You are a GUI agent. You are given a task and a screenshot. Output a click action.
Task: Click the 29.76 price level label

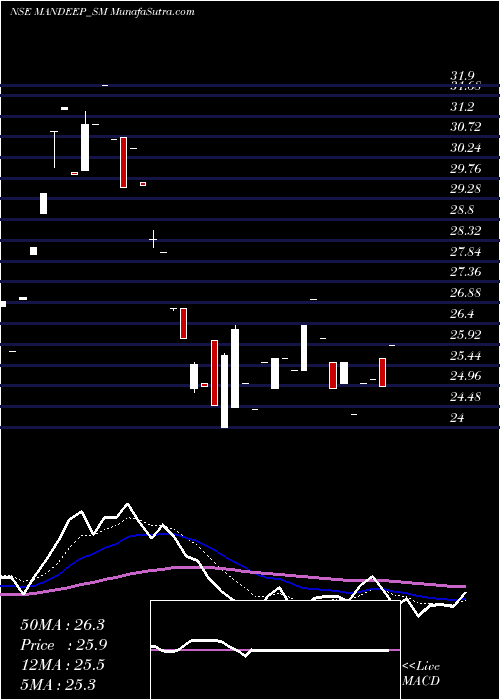point(466,168)
